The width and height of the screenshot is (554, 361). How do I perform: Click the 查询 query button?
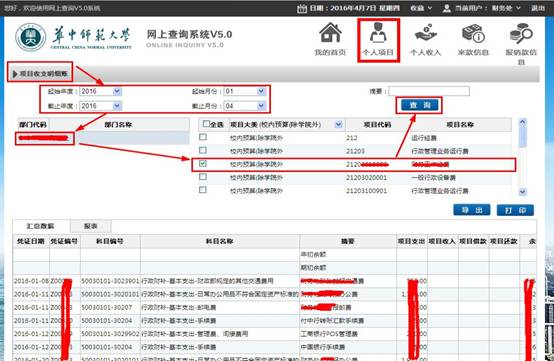pos(419,105)
